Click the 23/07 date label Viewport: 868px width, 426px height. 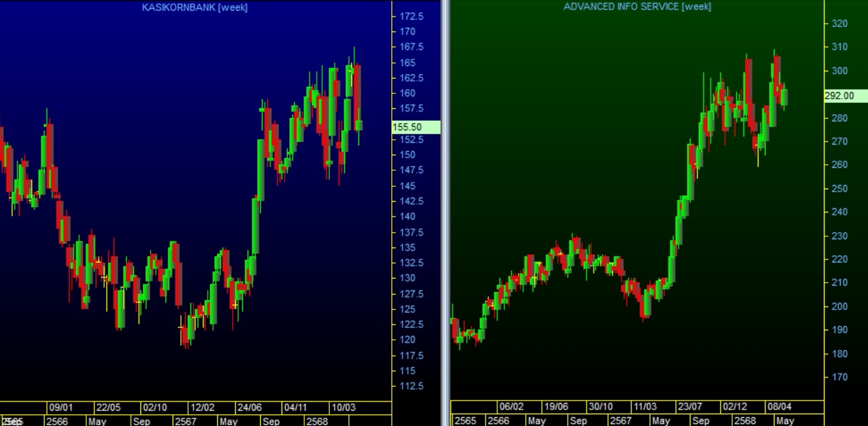(x=690, y=407)
